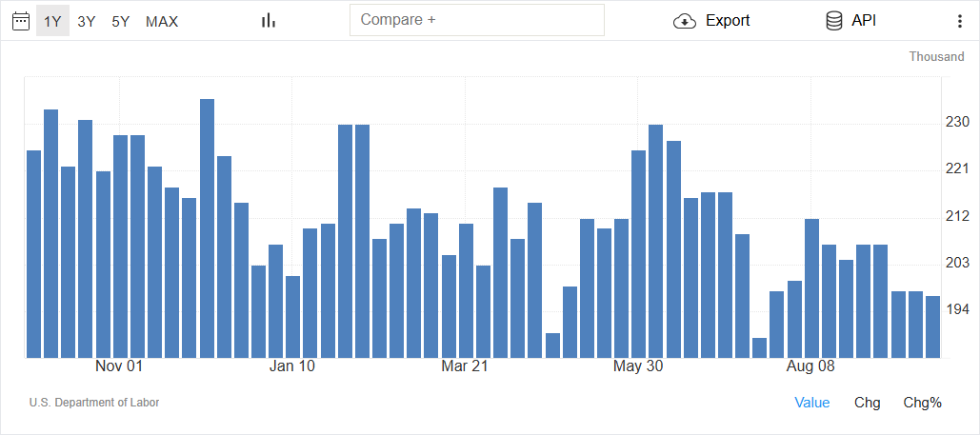
Task: Select the Value display mode
Action: click(811, 403)
